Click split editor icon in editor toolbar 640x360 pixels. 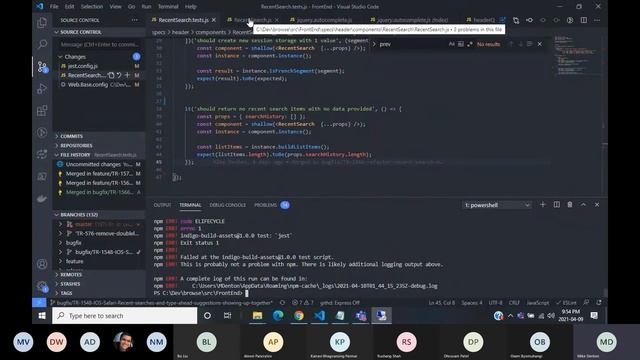[584, 20]
